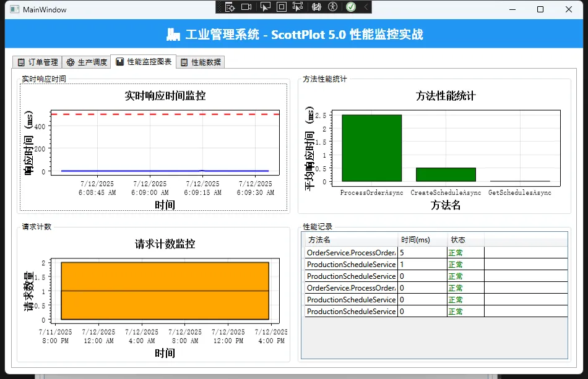The image size is (588, 379).
Task: Sort by 时间(ms) column header
Action: coord(423,240)
